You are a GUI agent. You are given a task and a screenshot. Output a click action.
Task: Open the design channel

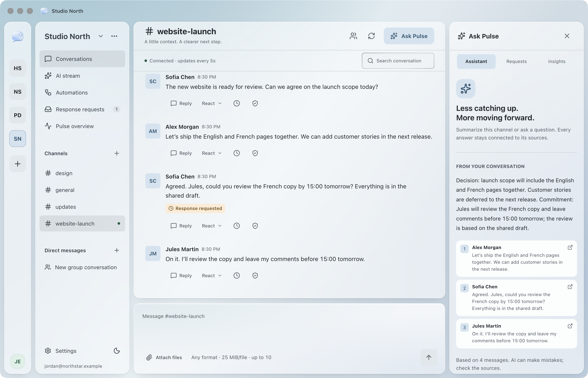point(82,173)
